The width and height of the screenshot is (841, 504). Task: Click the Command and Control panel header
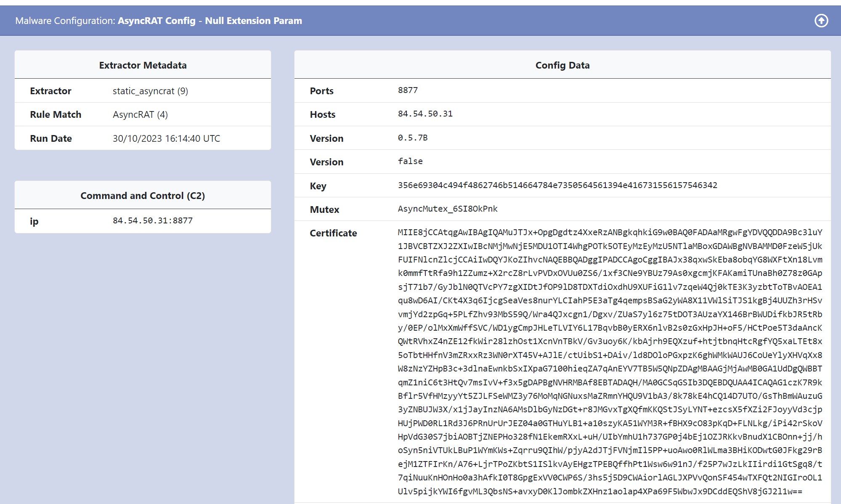coord(143,195)
